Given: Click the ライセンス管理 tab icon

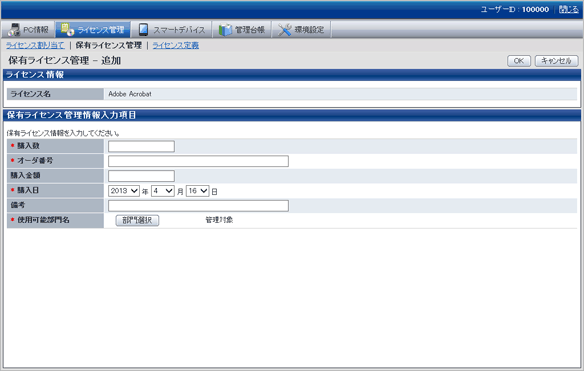Looking at the screenshot, I should click(x=67, y=29).
